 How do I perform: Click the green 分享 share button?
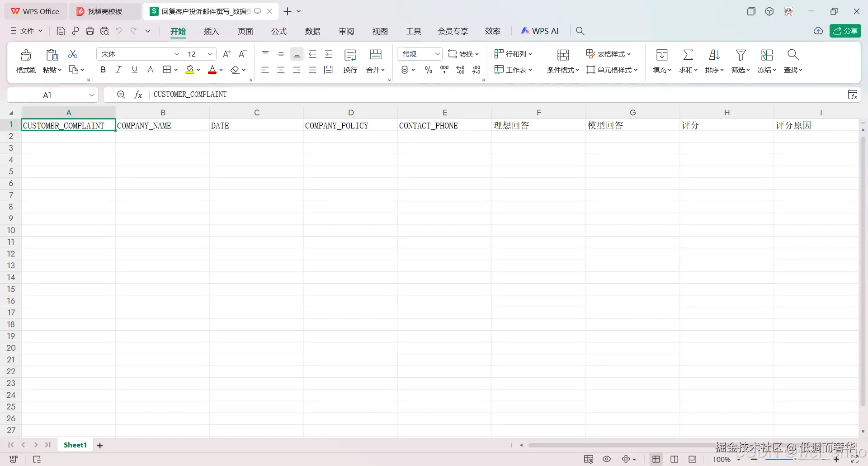point(845,31)
